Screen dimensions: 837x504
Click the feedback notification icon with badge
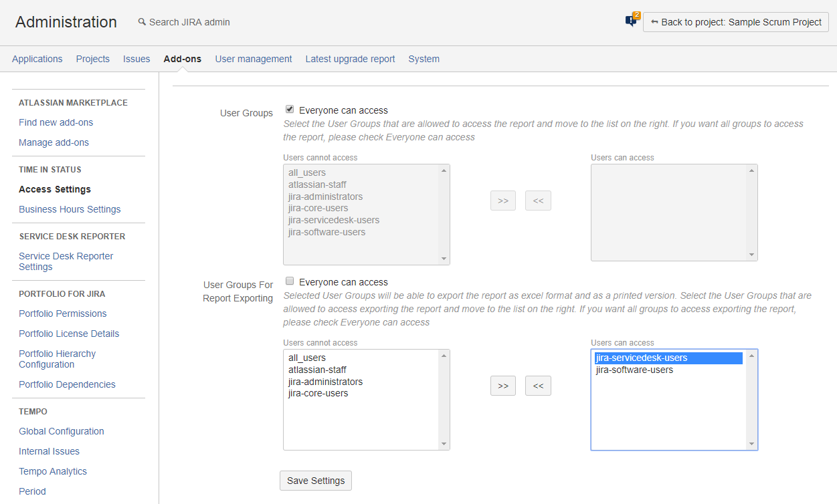tap(631, 21)
